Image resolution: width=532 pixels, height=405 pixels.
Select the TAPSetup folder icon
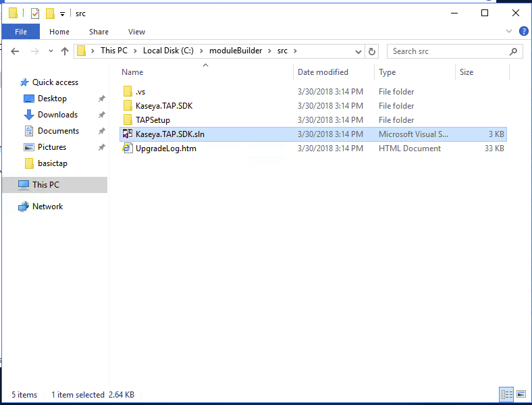[128, 120]
